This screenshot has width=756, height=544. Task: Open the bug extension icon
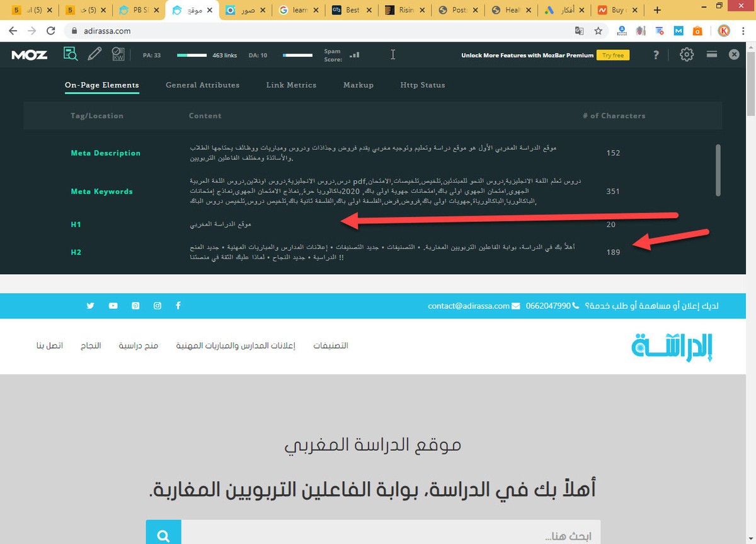click(x=641, y=30)
